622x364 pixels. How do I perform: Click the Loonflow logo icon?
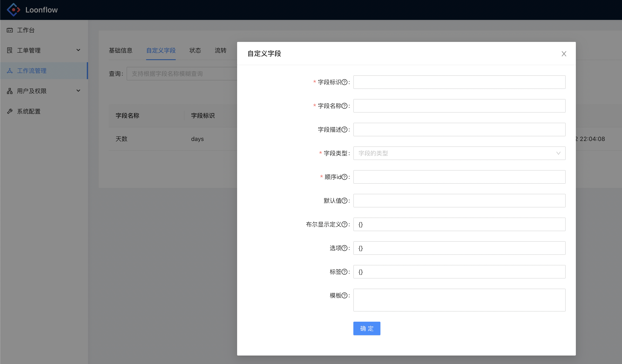click(x=13, y=10)
